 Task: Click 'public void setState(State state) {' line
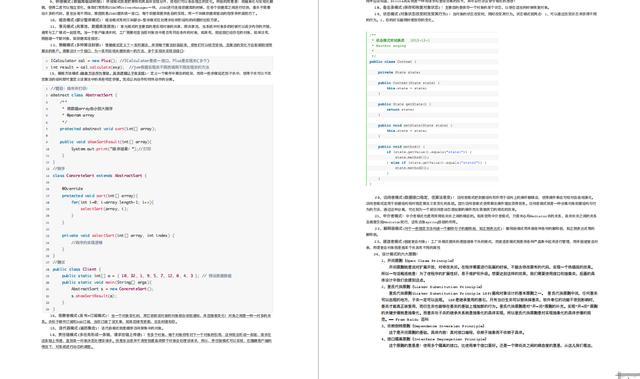coord(415,125)
